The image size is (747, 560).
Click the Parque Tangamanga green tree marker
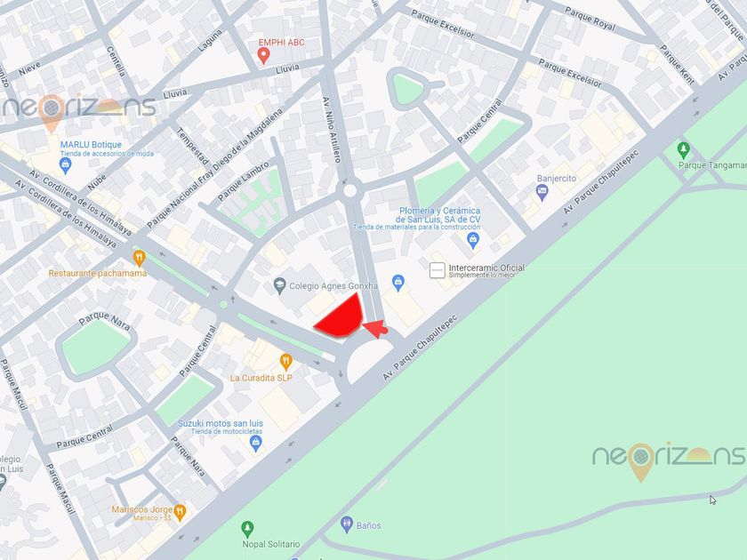(684, 150)
